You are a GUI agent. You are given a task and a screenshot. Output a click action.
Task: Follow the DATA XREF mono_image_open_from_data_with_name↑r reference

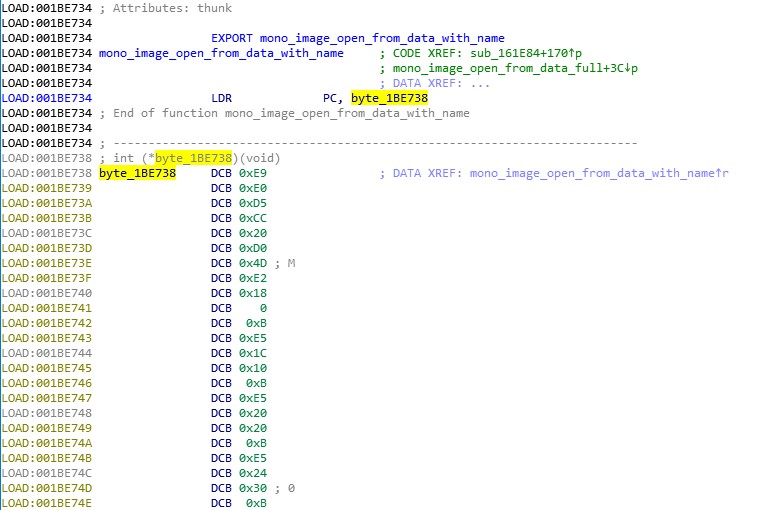click(599, 173)
